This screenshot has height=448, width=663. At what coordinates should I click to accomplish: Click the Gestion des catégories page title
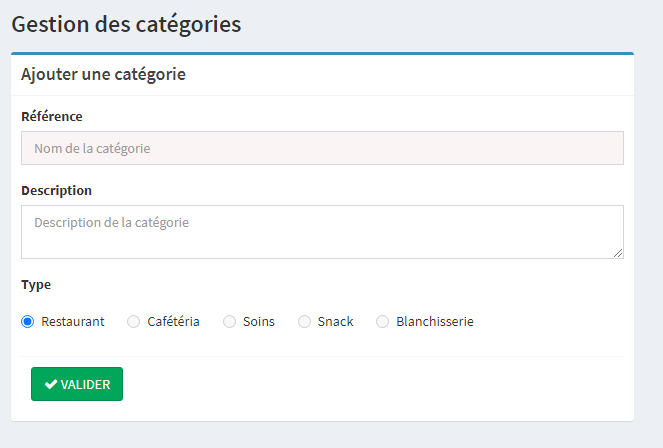coord(126,24)
